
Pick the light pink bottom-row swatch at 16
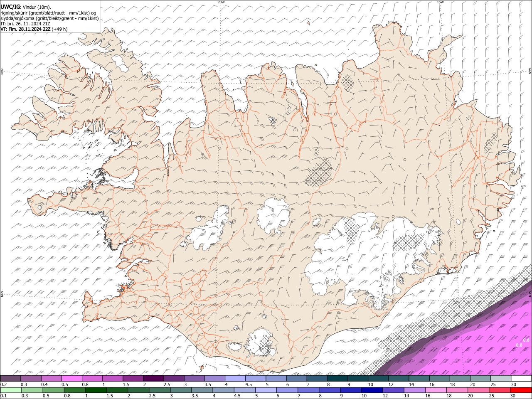(x=435, y=390)
